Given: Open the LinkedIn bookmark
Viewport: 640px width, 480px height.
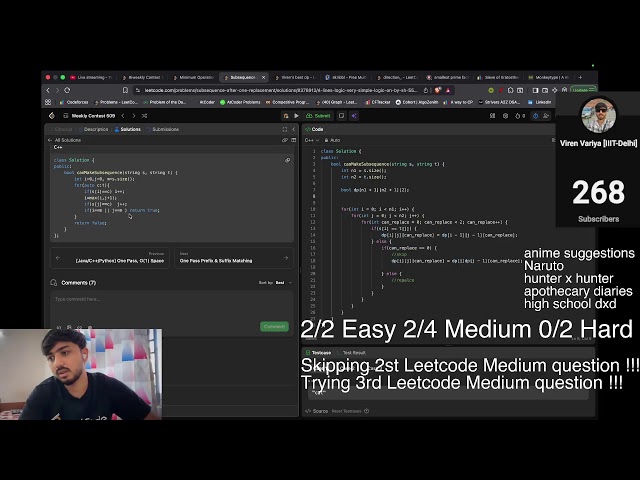Looking at the screenshot, I should coord(539,102).
